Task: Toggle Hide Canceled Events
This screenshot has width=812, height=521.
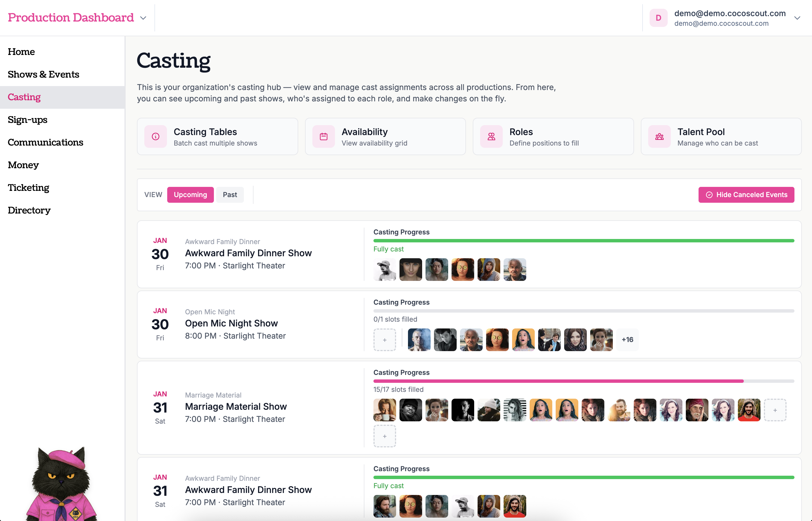Action: click(746, 195)
